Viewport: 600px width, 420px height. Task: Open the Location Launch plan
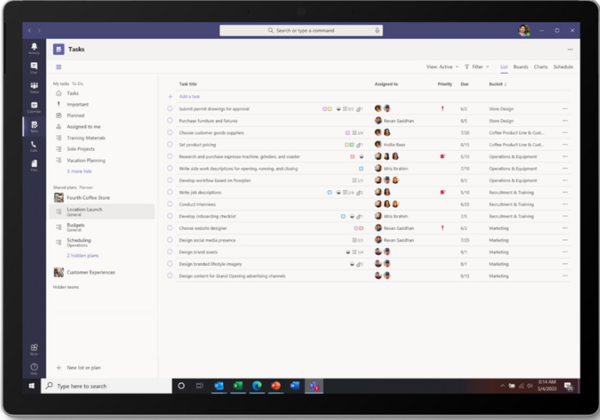click(x=102, y=211)
